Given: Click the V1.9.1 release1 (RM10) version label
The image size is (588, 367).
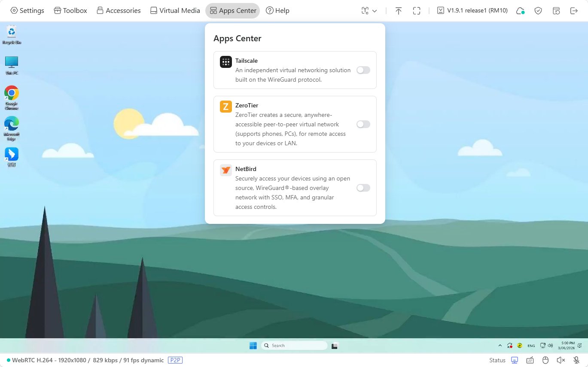Looking at the screenshot, I should click(x=472, y=11).
